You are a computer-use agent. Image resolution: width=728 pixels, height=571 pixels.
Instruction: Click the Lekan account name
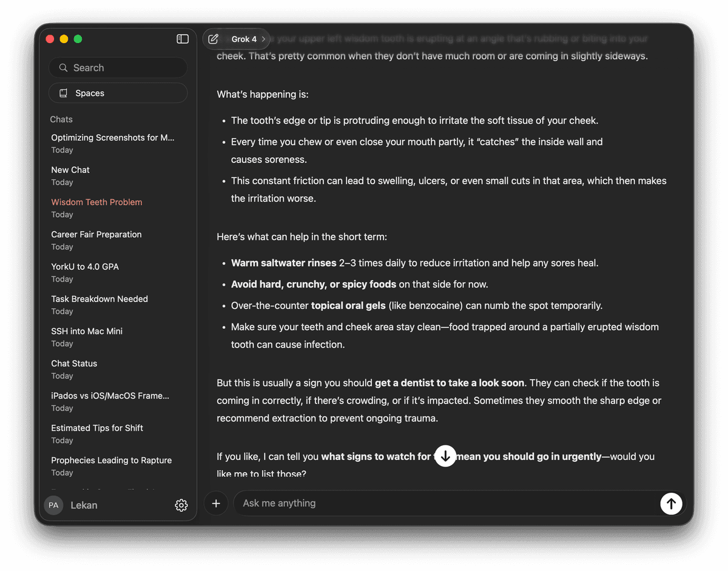tap(84, 505)
